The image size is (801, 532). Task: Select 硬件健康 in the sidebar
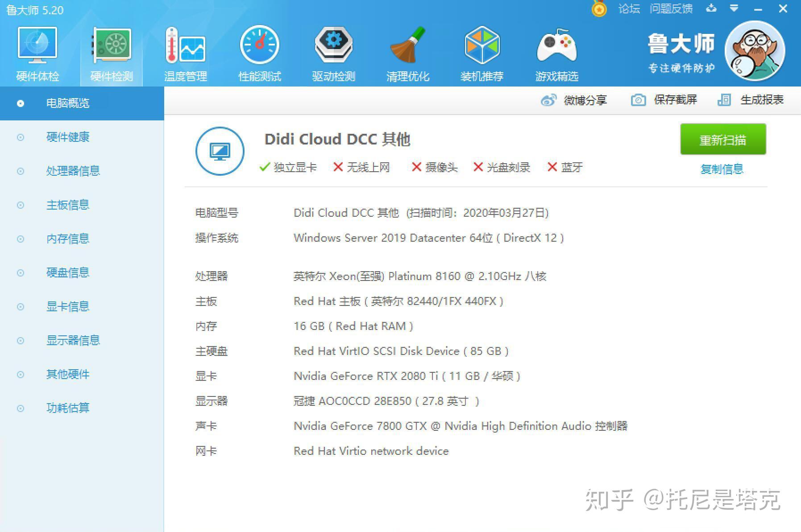point(82,137)
